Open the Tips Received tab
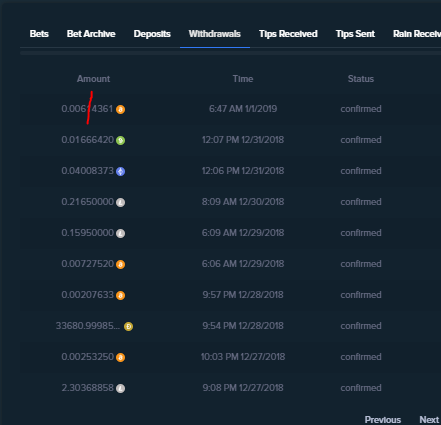Image resolution: width=441 pixels, height=425 pixels. coord(288,34)
